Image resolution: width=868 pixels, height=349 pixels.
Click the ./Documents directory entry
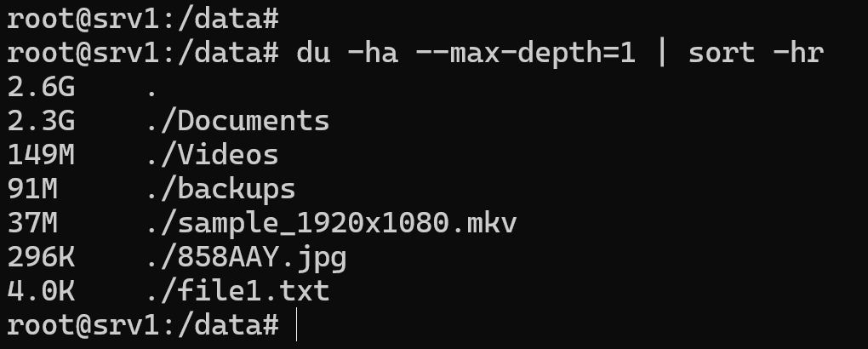[236, 121]
